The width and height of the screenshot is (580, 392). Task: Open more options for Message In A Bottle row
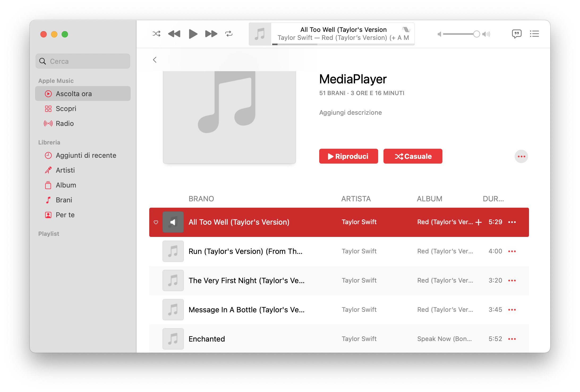coord(512,310)
